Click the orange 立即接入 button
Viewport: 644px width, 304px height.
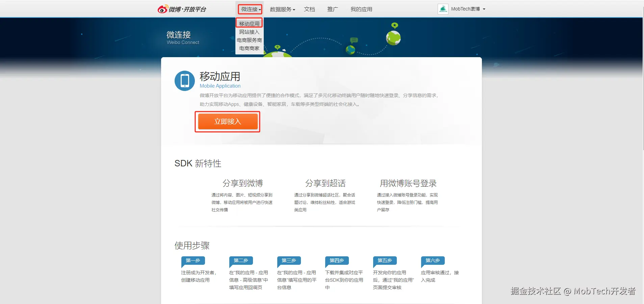tap(228, 121)
